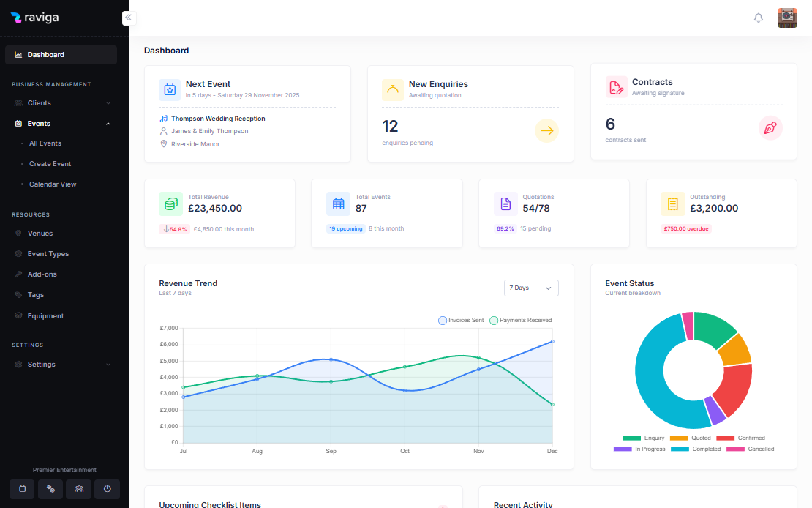Open the notifications bell
This screenshot has width=812, height=508.
[759, 18]
